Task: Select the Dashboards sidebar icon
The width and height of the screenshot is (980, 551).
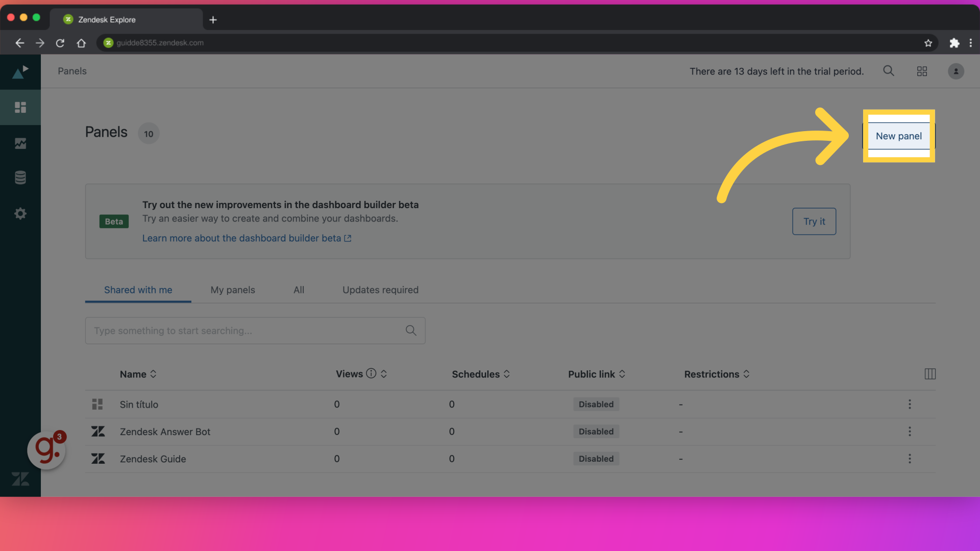Action: (20, 107)
